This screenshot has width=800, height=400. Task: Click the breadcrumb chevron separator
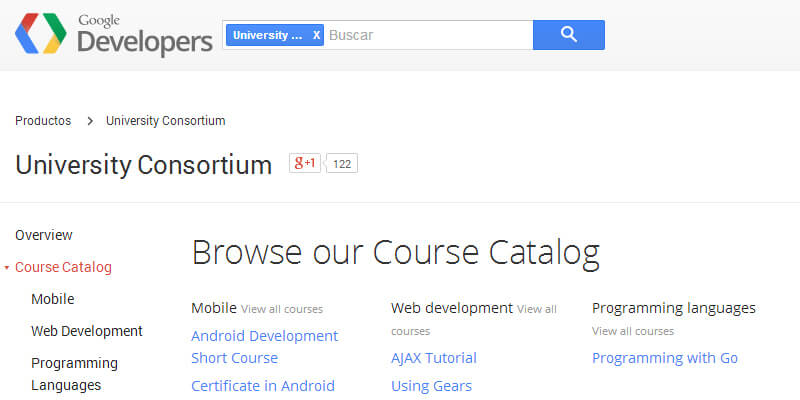coord(90,121)
